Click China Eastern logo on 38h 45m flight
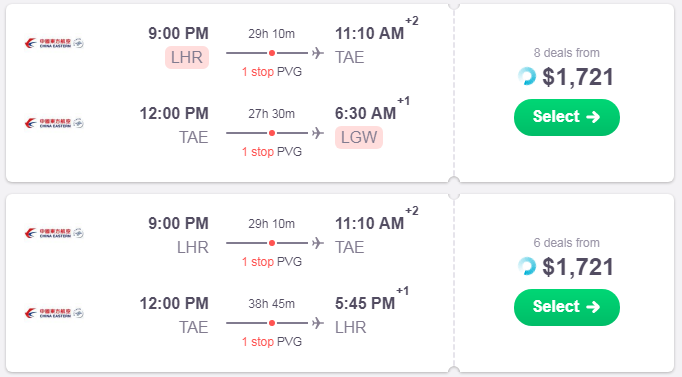 (54, 314)
